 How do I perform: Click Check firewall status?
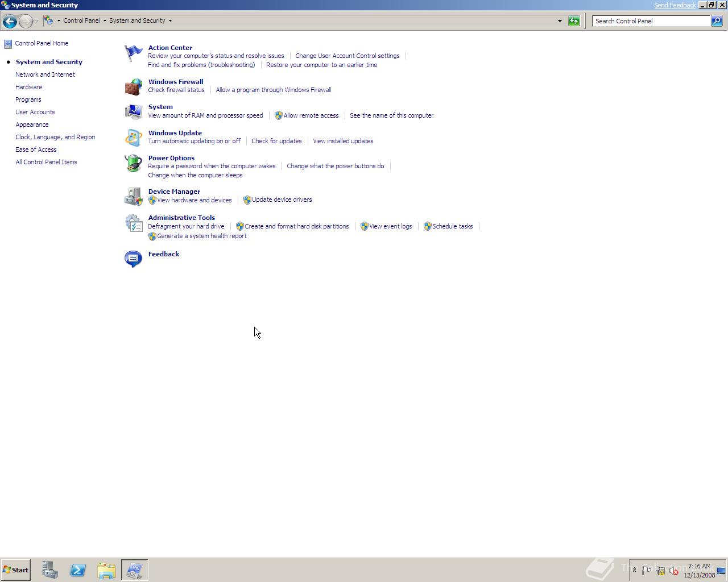point(176,90)
